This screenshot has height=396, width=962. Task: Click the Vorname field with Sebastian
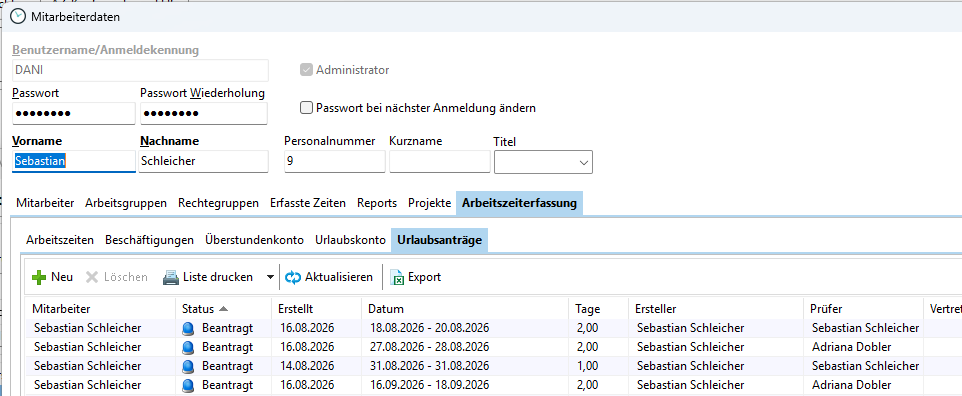pos(74,161)
